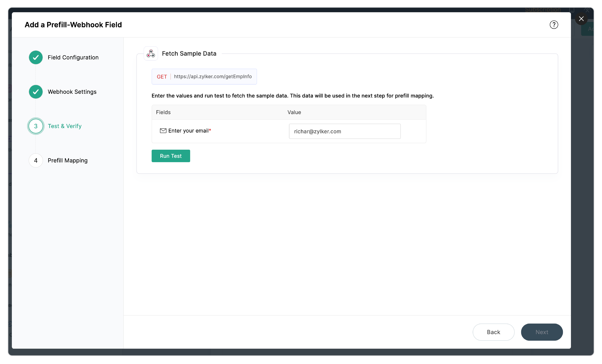The height and width of the screenshot is (364, 602).
Task: Click the Fields column header
Action: tap(163, 112)
